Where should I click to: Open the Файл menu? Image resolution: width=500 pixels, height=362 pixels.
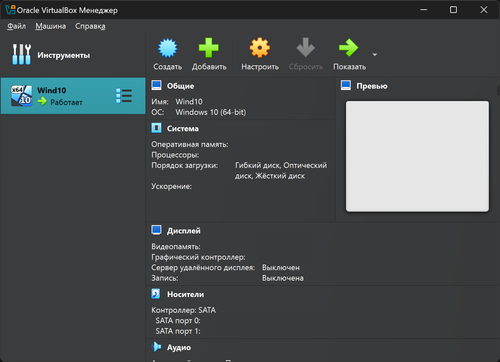tap(16, 26)
